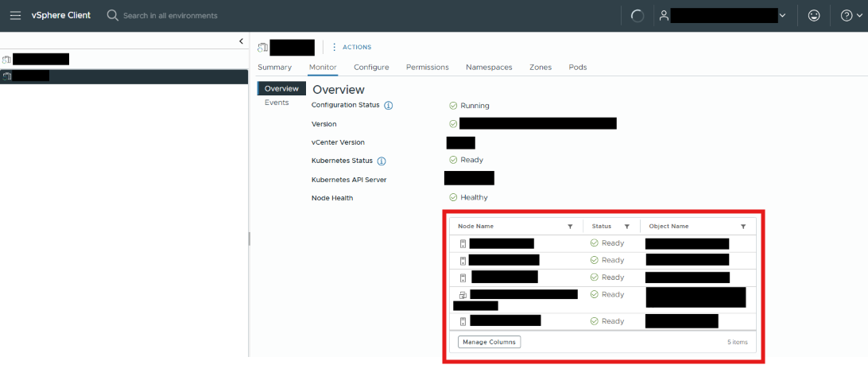The height and width of the screenshot is (388, 868).
Task: Filter the Node Name column
Action: click(x=570, y=227)
